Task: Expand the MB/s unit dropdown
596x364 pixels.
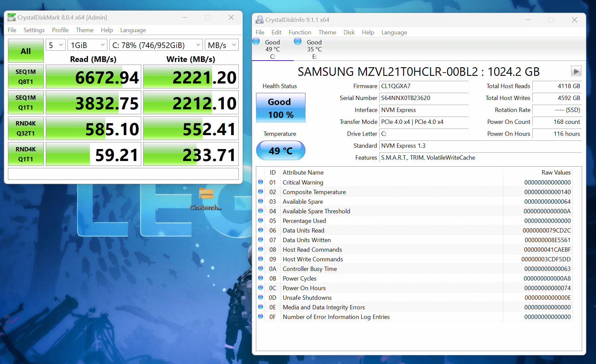Action: (x=221, y=45)
